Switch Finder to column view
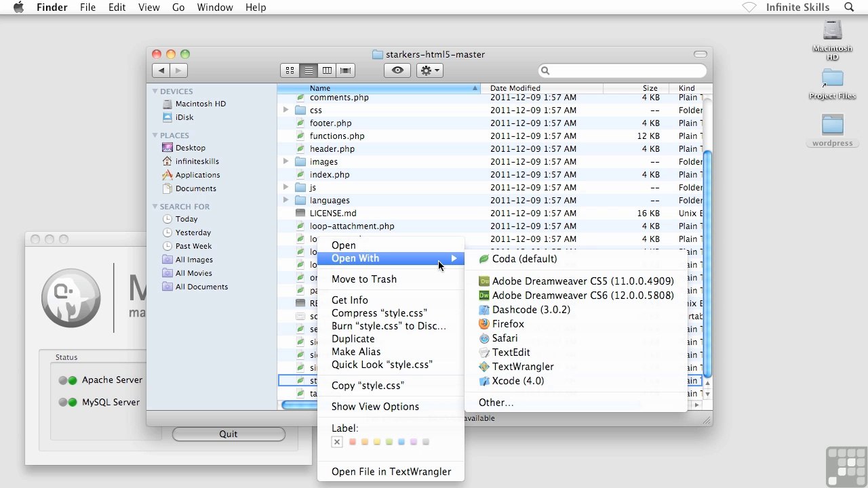 click(327, 70)
